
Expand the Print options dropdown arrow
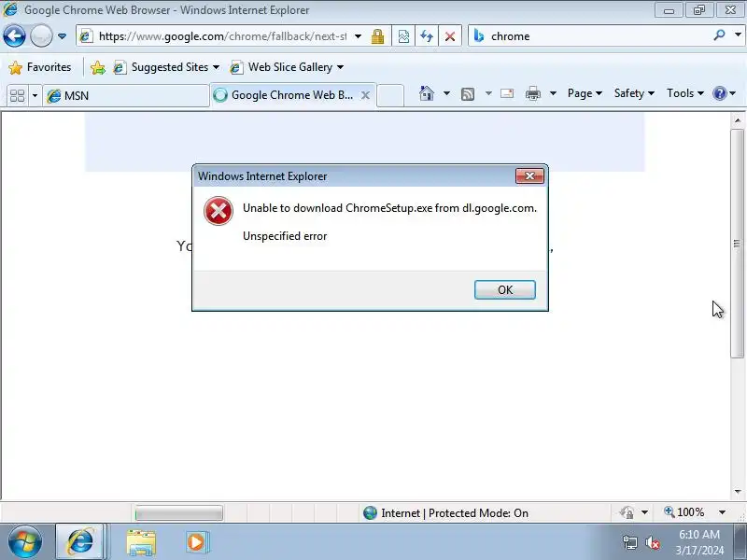pos(553,93)
